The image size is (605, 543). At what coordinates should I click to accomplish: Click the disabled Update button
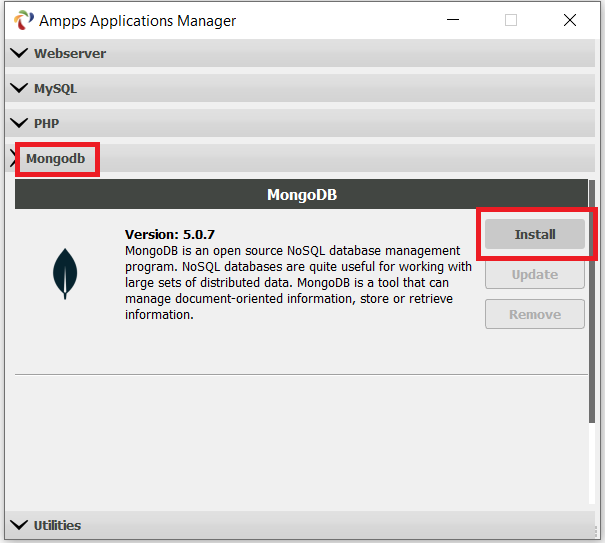(535, 274)
